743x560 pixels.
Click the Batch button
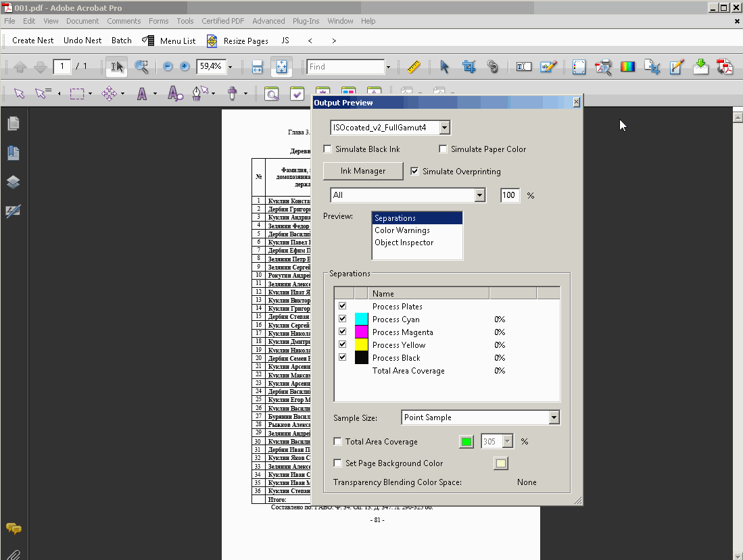click(x=121, y=41)
